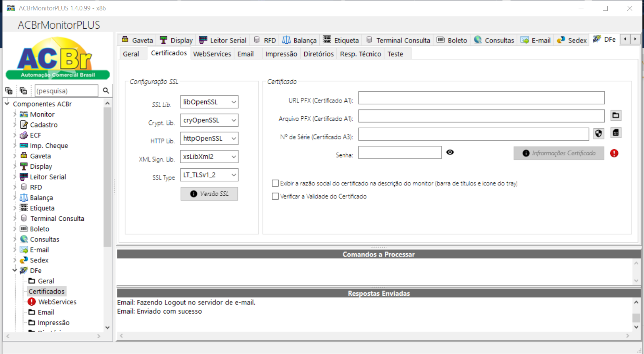Select Certificados item under DFe
Screen dimensions: 644x354
coord(46,291)
